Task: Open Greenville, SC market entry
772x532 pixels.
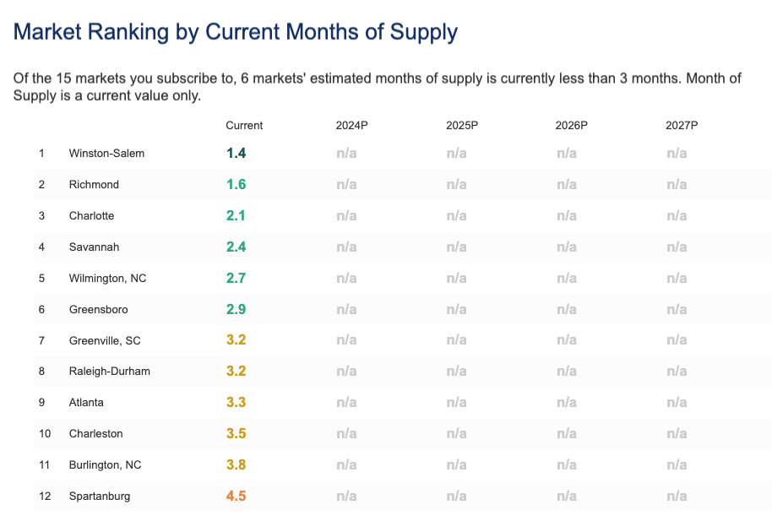Action: click(105, 341)
